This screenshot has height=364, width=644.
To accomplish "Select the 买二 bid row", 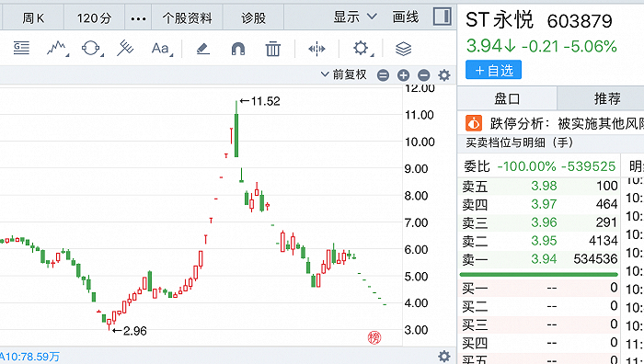I will click(x=539, y=306).
